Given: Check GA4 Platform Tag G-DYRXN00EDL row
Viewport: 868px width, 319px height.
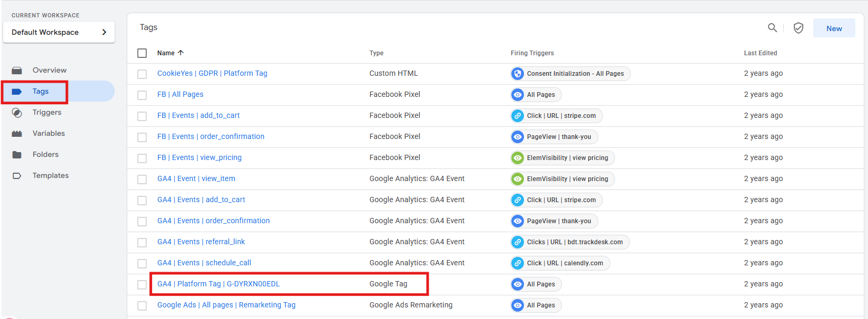Looking at the screenshot, I should [x=142, y=285].
